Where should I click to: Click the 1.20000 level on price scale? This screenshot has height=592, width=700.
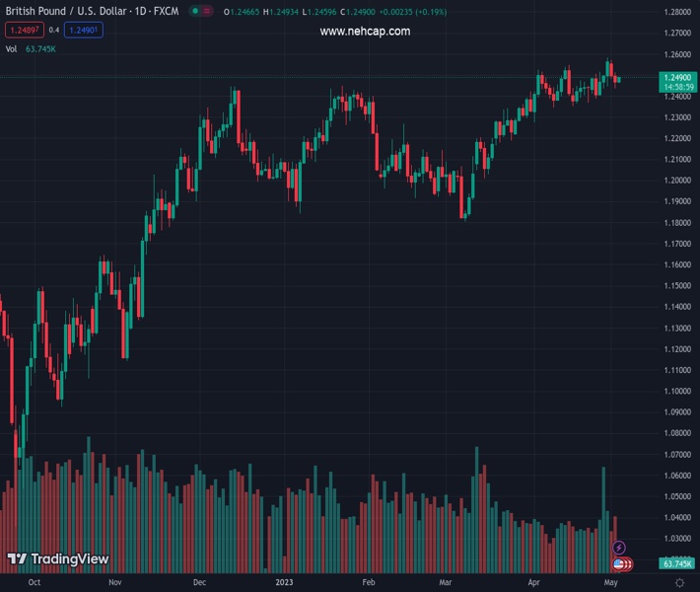tap(676, 181)
